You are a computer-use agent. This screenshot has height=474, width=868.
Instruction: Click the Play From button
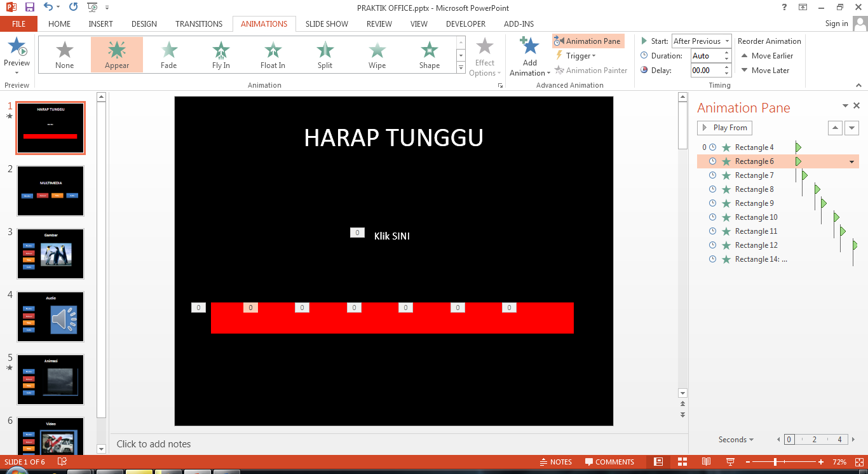pos(724,128)
